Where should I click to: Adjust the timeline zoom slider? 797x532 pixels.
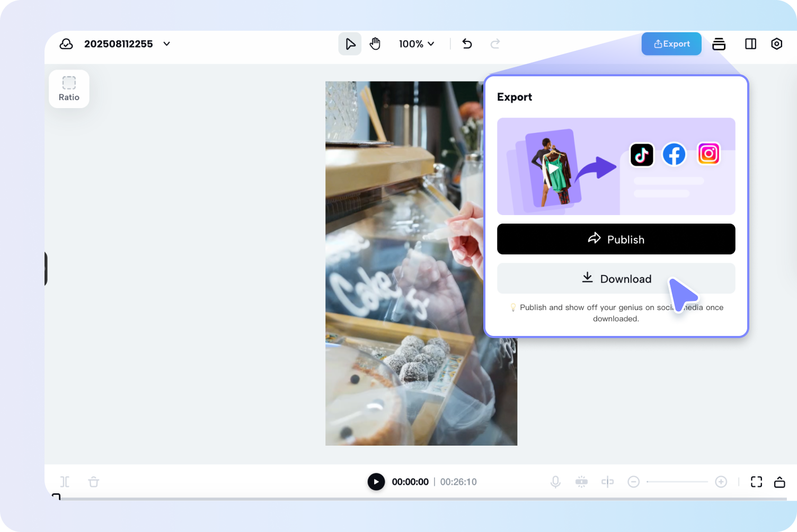tap(677, 482)
